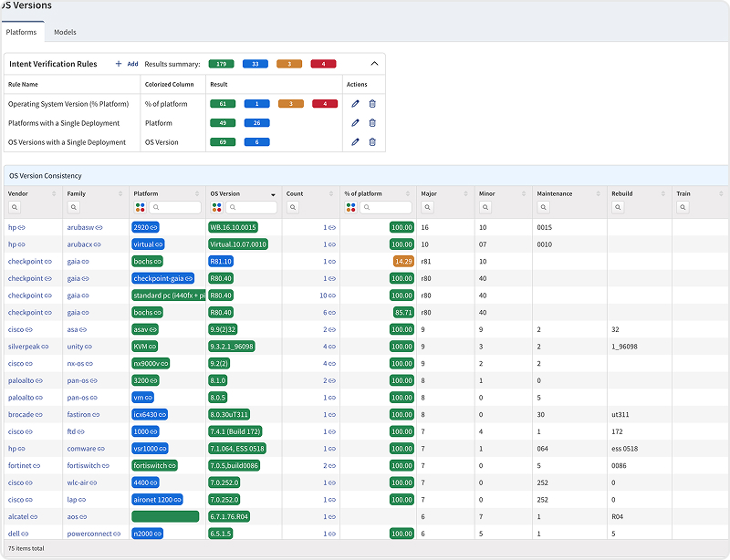The width and height of the screenshot is (730, 560).
Task: Click the link icon next to brocade
Action: (x=37, y=415)
